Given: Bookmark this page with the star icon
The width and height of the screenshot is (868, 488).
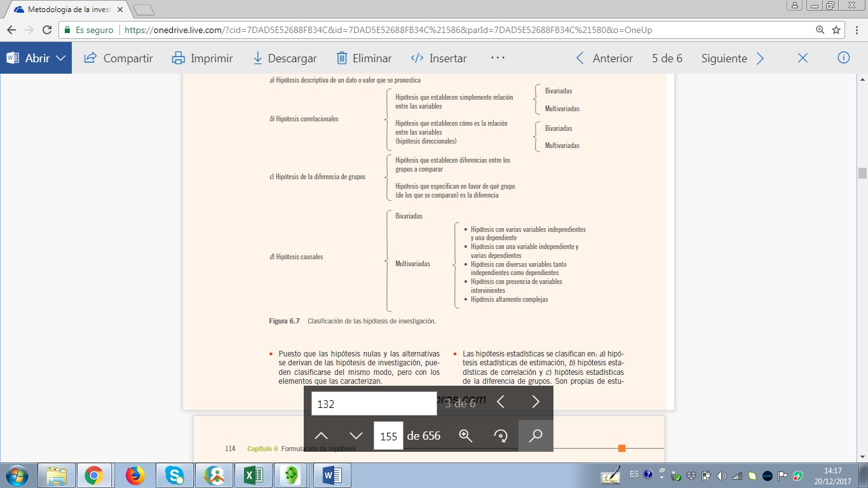Looking at the screenshot, I should point(836,30).
